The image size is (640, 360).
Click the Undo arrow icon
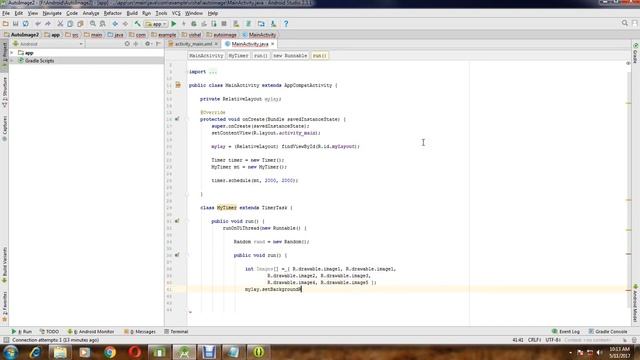click(x=38, y=24)
